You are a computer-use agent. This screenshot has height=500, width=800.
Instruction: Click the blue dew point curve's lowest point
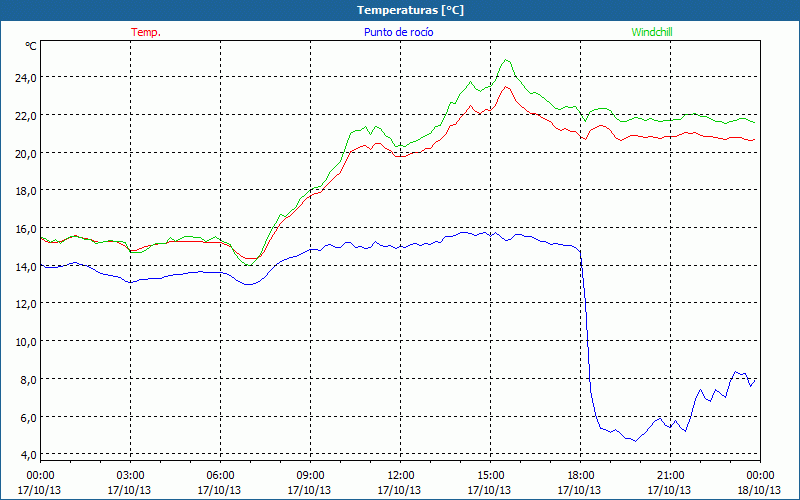click(635, 441)
